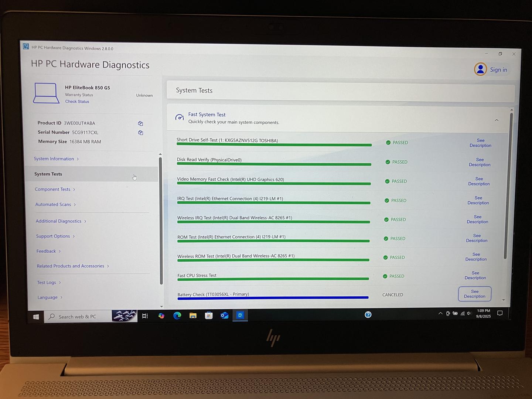Click the Unknown warranty status text
Viewport: 532px width, 399px height.
(144, 95)
